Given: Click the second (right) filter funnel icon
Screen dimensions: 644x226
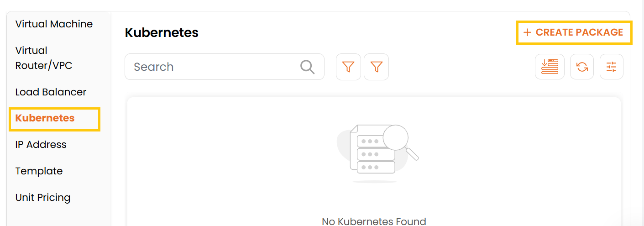Looking at the screenshot, I should coord(376,67).
